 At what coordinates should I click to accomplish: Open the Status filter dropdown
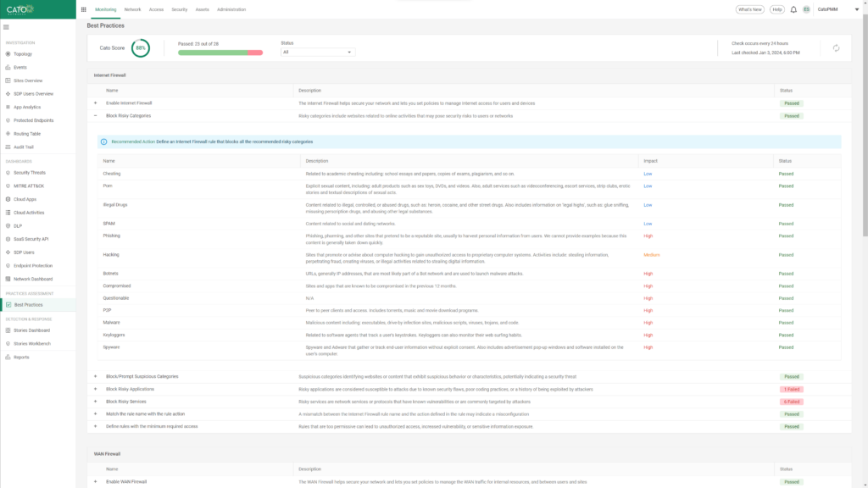point(318,51)
